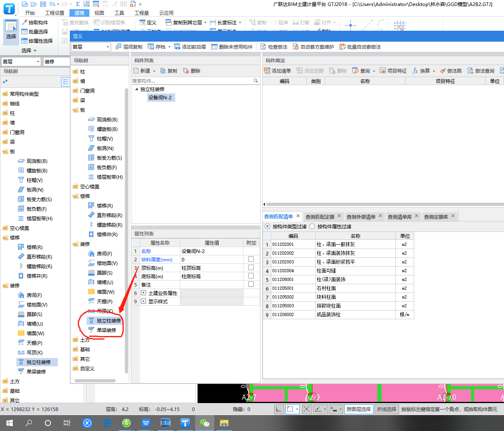Click 检查做法 check method icon
Screen dimensions: 504x431
(263, 47)
